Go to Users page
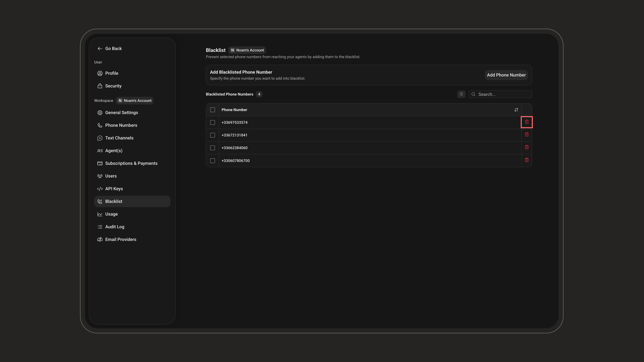This screenshot has width=644, height=362. point(132,176)
